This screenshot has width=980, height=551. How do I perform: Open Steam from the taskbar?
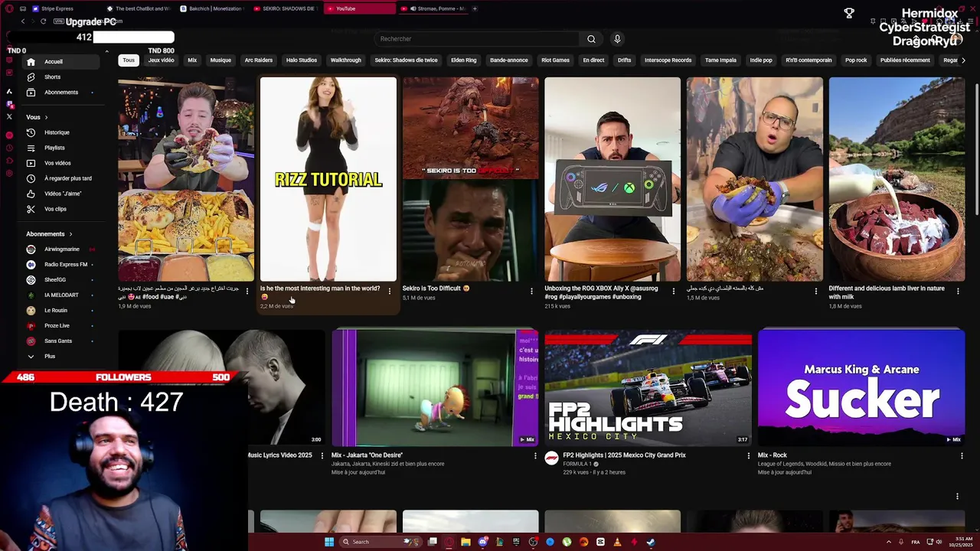point(651,542)
